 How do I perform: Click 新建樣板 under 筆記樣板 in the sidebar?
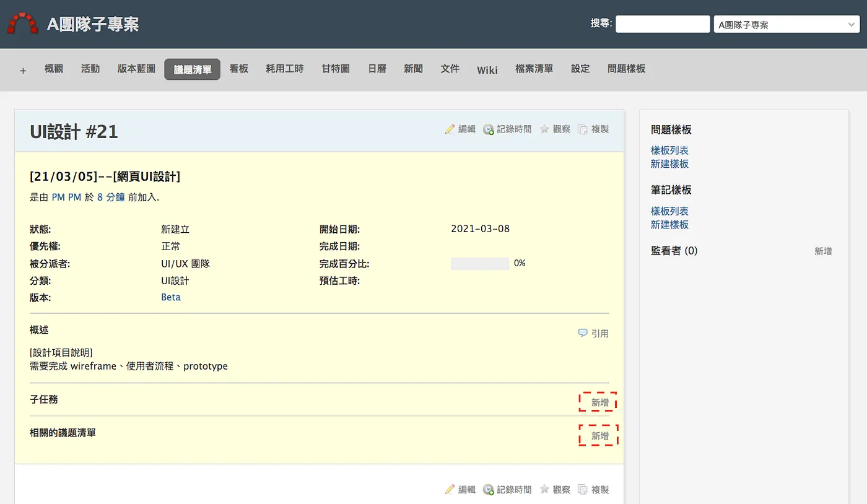pyautogui.click(x=669, y=225)
